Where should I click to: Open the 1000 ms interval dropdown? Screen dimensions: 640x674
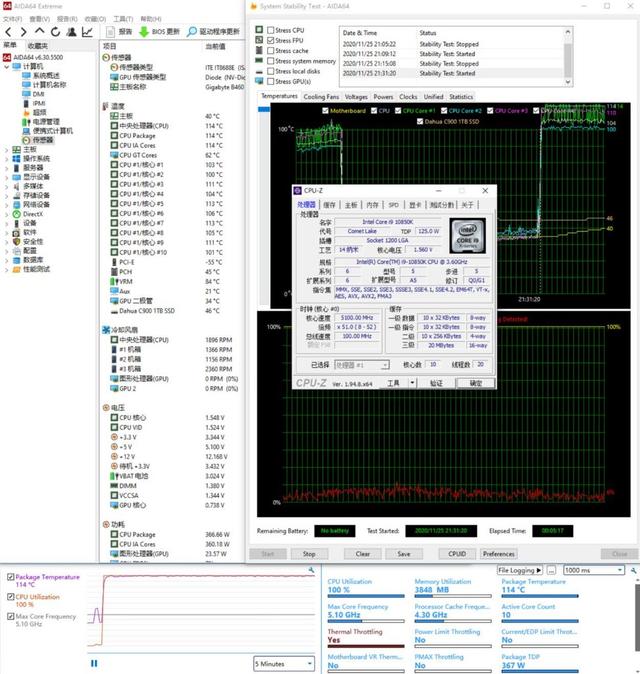click(x=594, y=570)
